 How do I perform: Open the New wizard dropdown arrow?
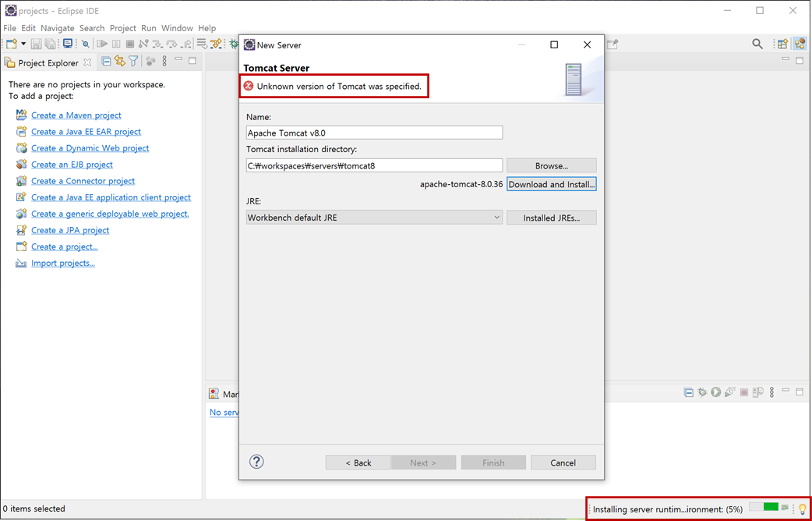[x=23, y=44]
